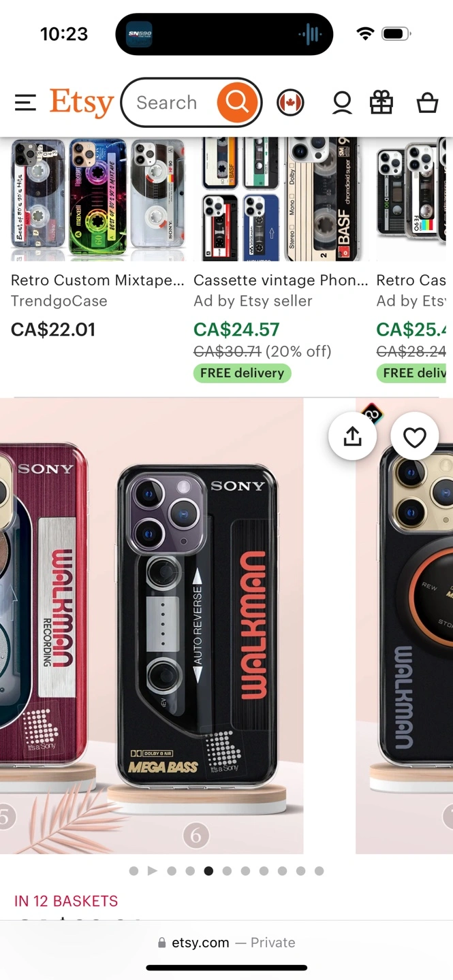Screen dimensions: 453x980
Task: Jump to the first carousel dot
Action: coord(134,870)
